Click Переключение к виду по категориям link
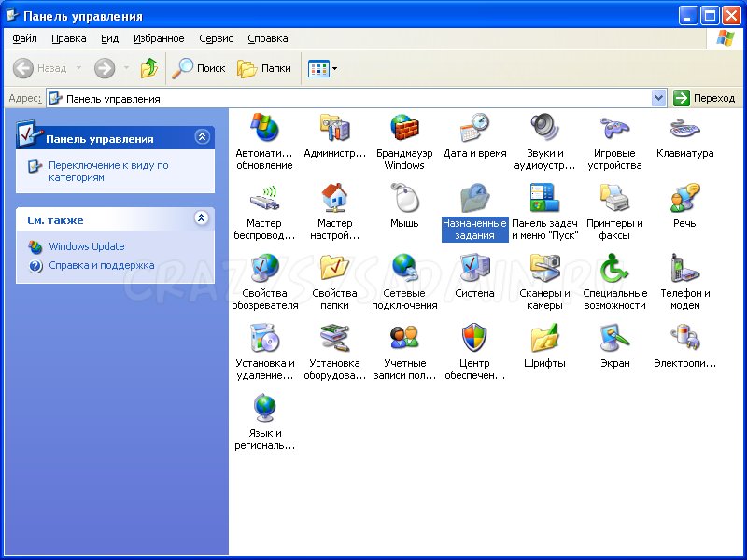This screenshot has width=747, height=560. click(x=108, y=171)
